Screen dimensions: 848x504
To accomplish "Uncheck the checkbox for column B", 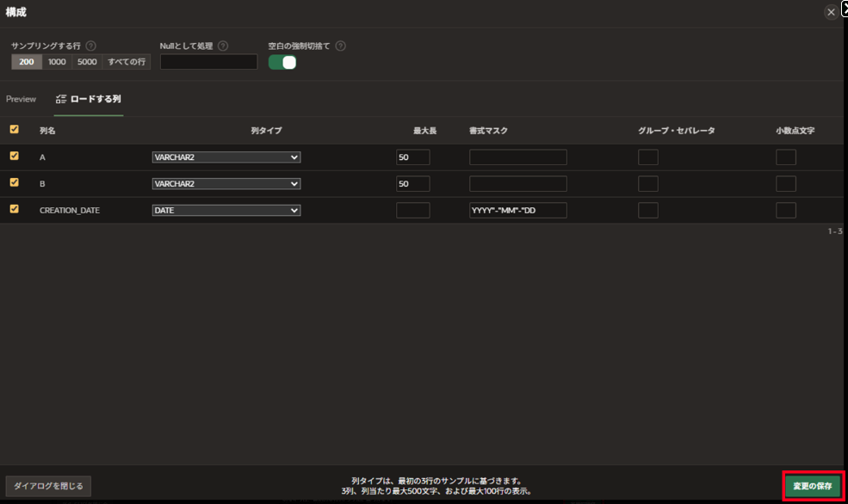I will 14,183.
